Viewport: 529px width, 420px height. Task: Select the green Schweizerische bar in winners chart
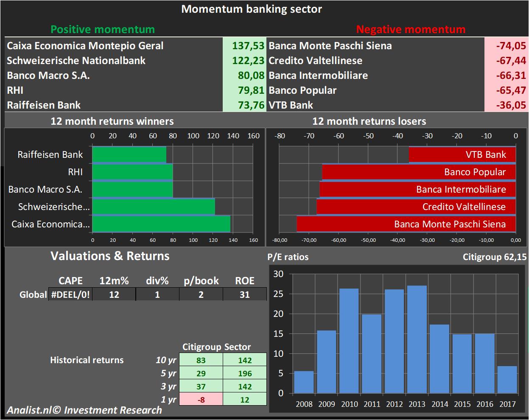pyautogui.click(x=154, y=207)
